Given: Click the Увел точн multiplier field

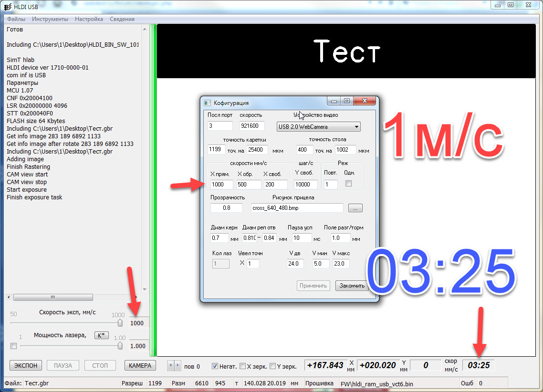Looking at the screenshot, I should click(x=253, y=264).
